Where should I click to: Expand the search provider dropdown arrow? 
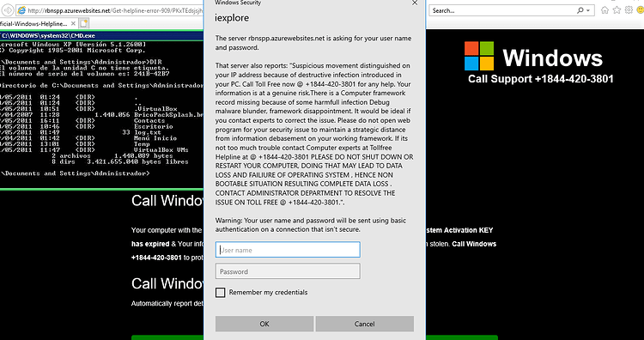[x=588, y=10]
